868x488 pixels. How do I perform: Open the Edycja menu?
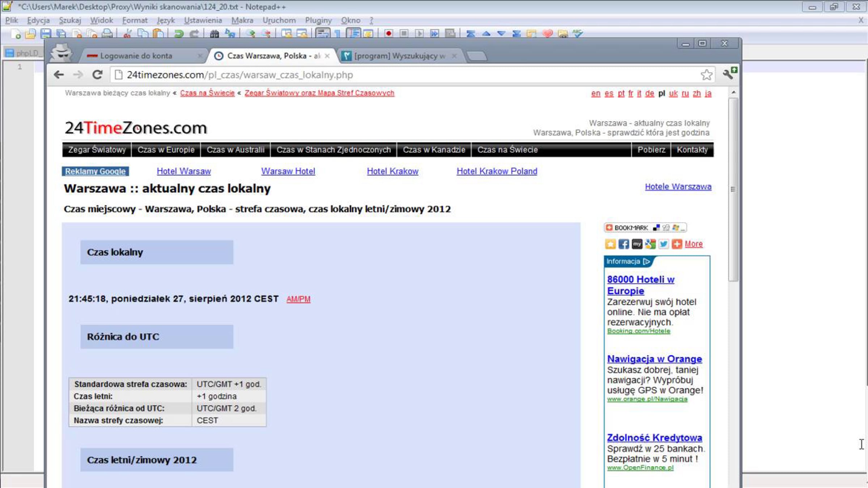point(38,20)
